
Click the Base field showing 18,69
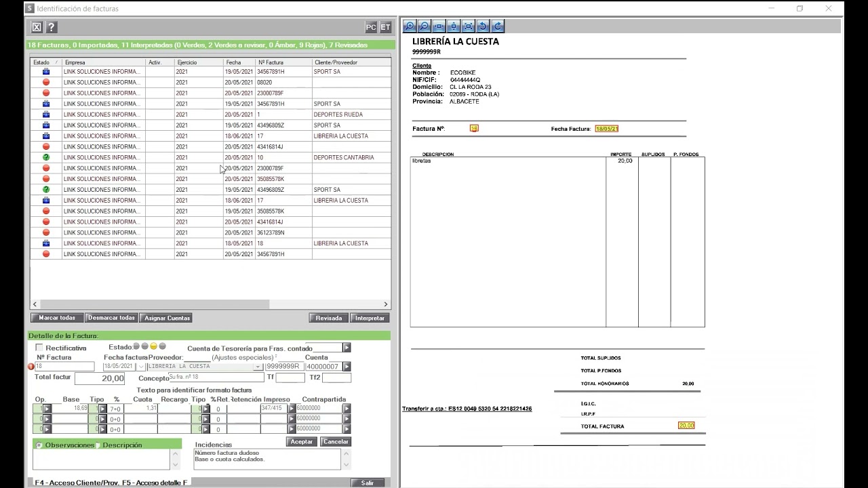(x=71, y=409)
